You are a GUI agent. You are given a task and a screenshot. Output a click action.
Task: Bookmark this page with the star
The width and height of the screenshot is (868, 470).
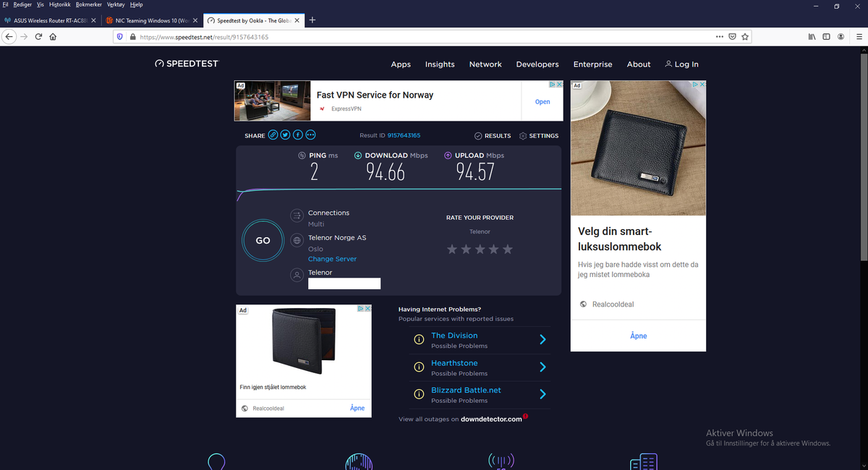745,36
